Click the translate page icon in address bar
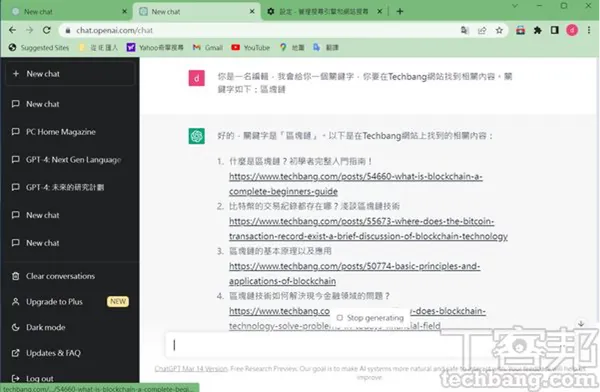 pyautogui.click(x=465, y=30)
